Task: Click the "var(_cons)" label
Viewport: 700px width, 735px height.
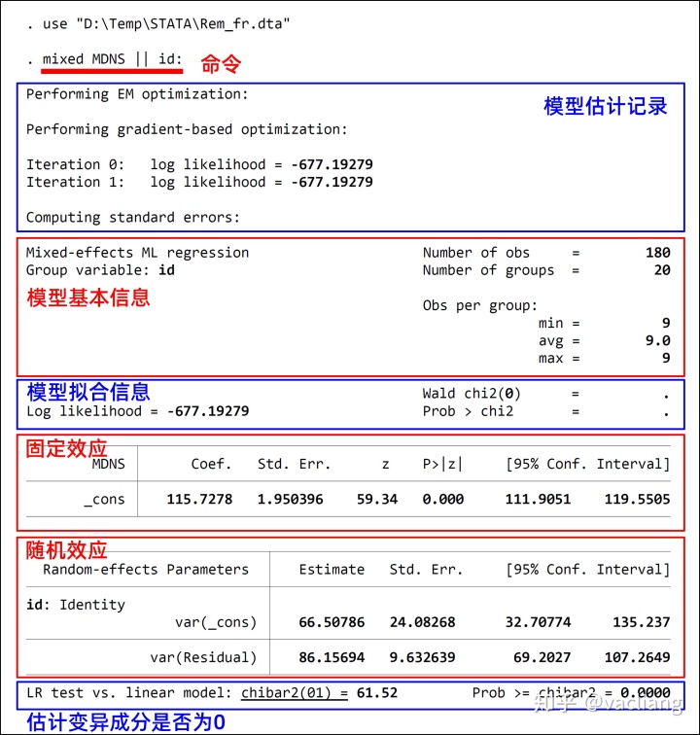Action: click(x=216, y=622)
